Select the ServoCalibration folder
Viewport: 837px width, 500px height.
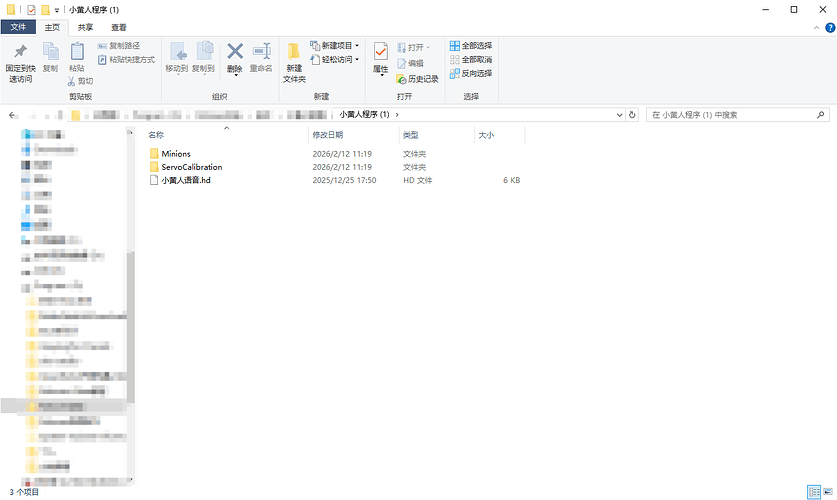(x=192, y=167)
